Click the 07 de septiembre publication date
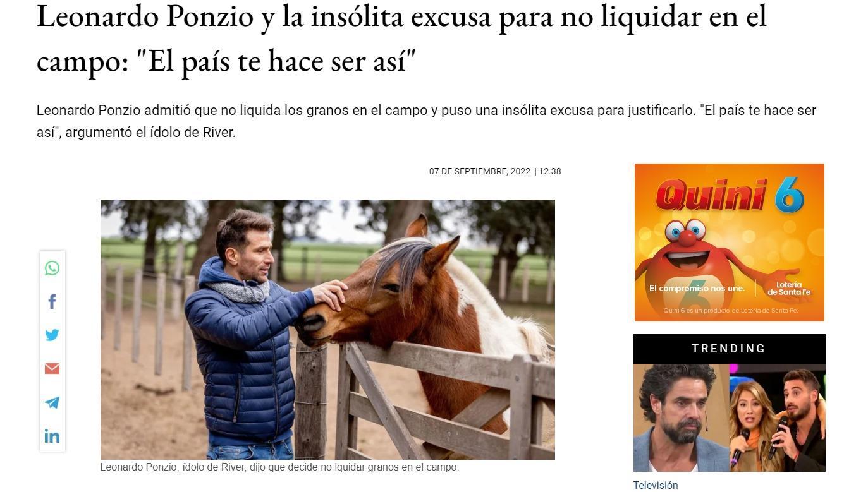Image resolution: width=868 pixels, height=492 pixels. click(x=480, y=171)
